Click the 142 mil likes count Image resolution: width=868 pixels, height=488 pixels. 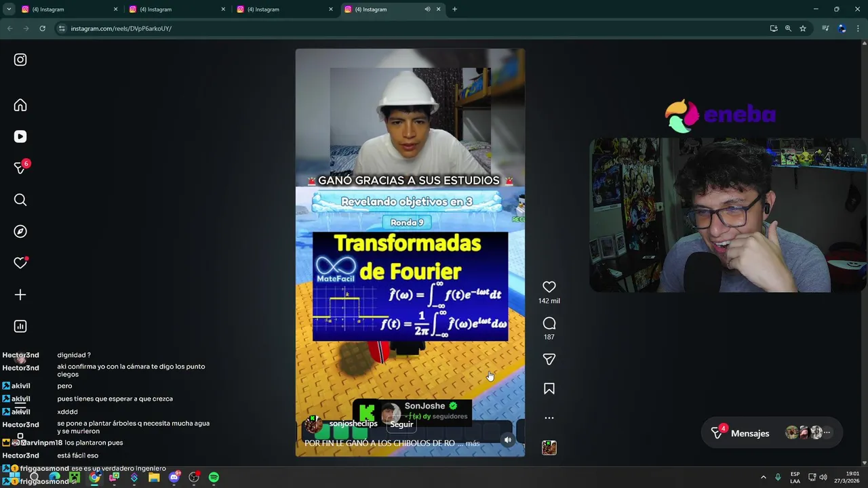click(x=549, y=301)
